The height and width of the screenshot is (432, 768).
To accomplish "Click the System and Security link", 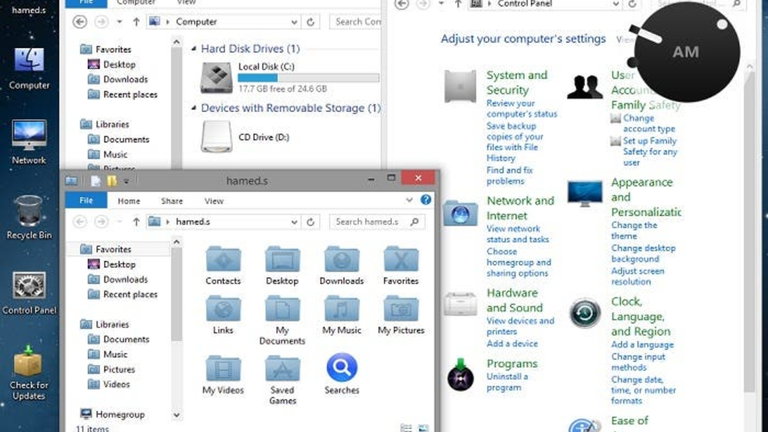I will [517, 82].
